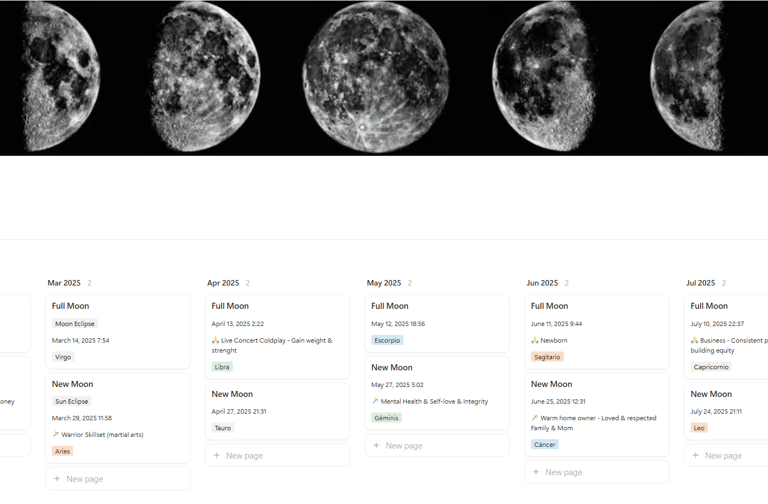Click the Leo tag

tap(699, 428)
